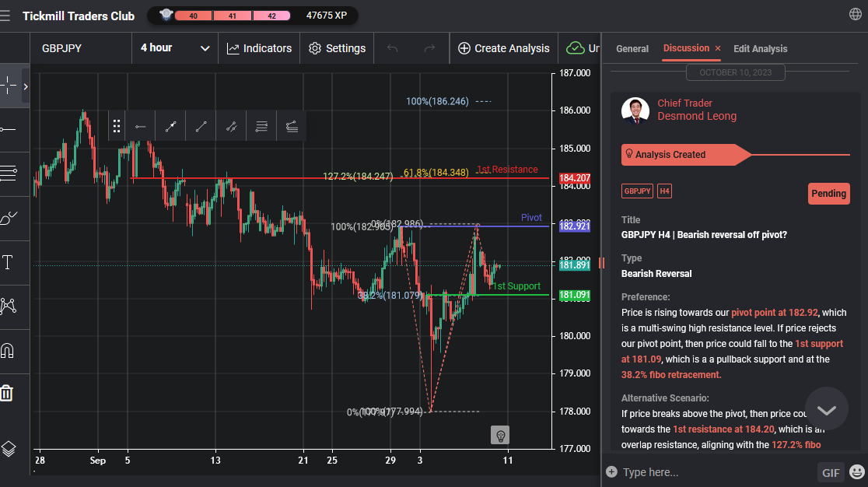Open the Indicators menu
This screenshot has height=487, width=868.
coord(259,48)
